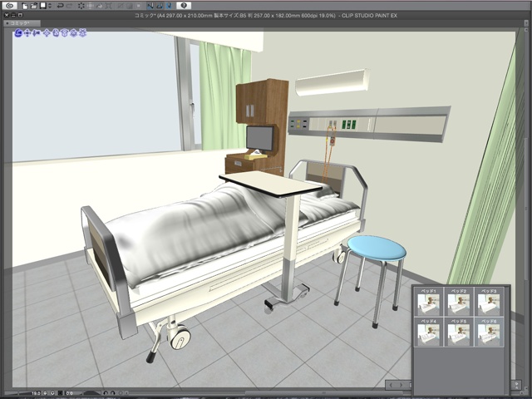
Task: Select the コミック document tab
Action: point(22,23)
